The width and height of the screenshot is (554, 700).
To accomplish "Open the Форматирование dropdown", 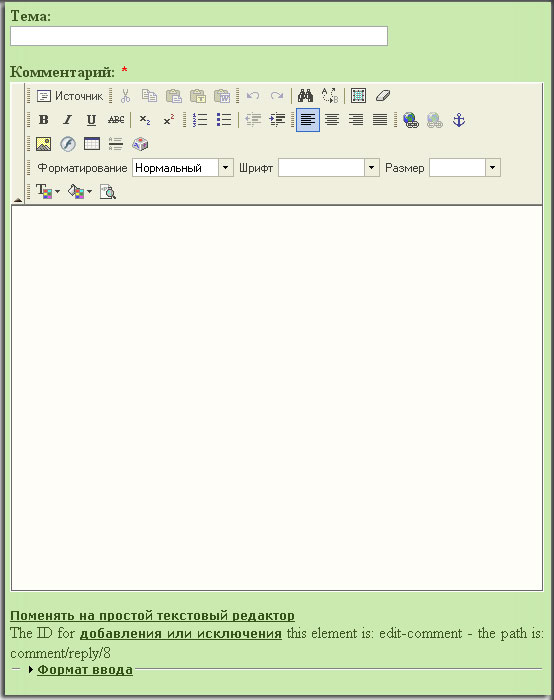I will [x=183, y=168].
